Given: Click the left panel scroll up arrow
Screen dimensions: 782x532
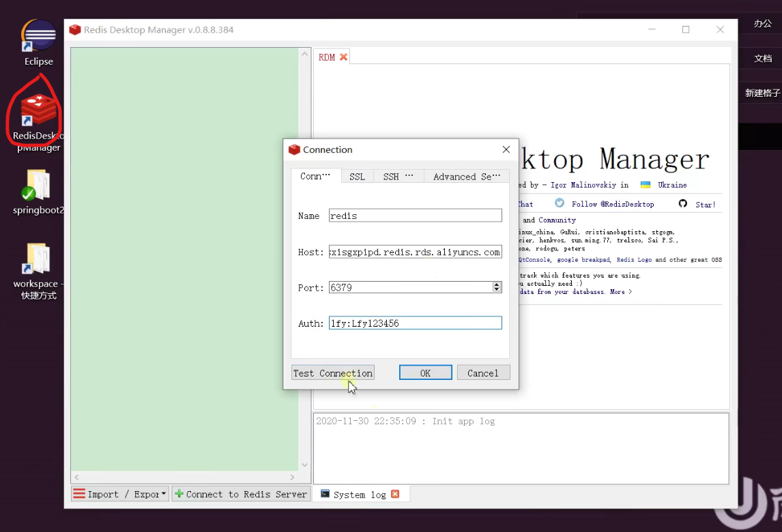Looking at the screenshot, I should click(x=305, y=53).
